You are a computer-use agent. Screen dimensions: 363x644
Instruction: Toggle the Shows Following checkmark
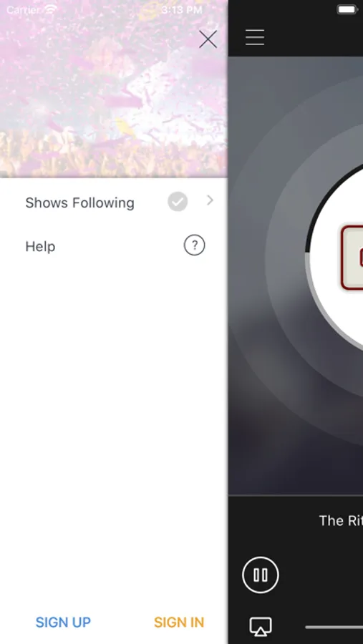(178, 202)
